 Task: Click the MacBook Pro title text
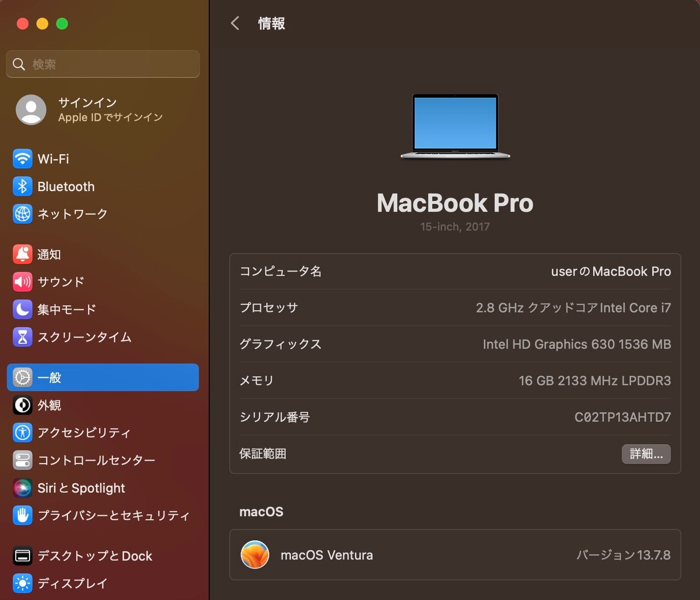click(455, 203)
